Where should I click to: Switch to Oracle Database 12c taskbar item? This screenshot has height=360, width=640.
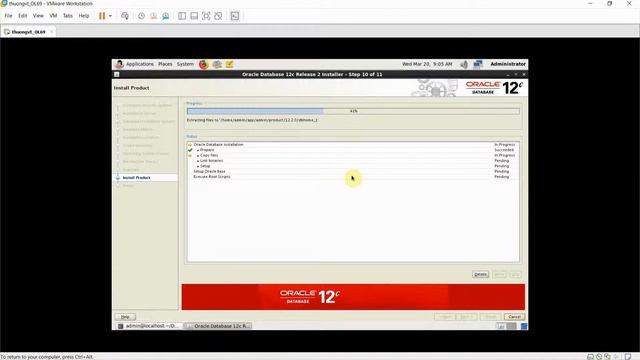(218, 326)
